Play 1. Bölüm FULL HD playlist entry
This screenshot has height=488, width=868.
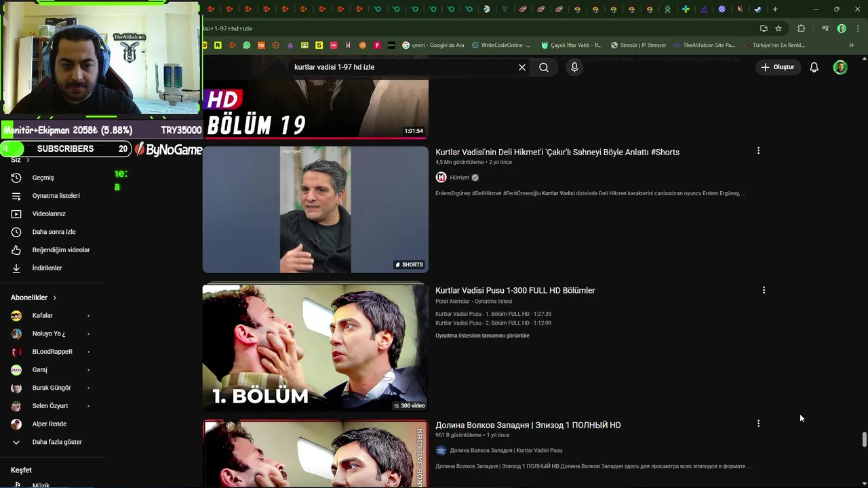pos(493,314)
